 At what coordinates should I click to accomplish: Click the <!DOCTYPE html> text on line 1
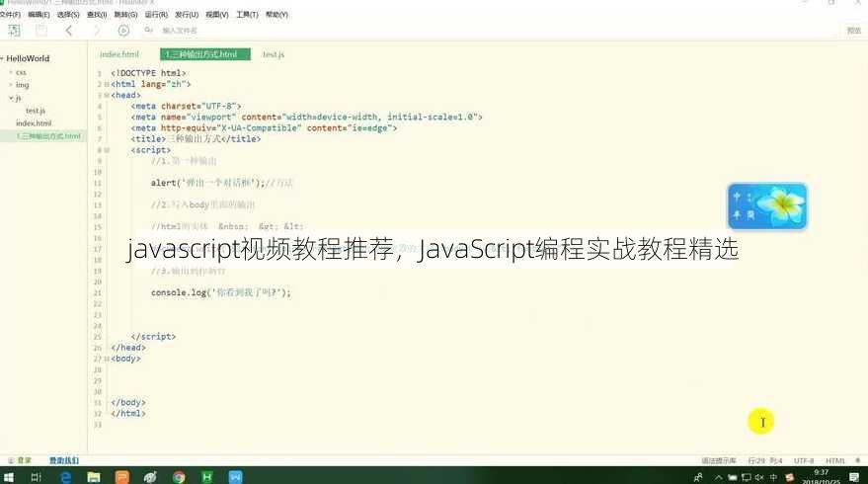coord(148,73)
